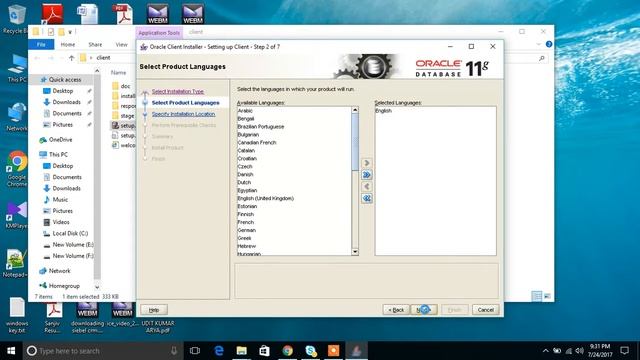Open Application Tools tab in Explorer
640x360 pixels.
[159, 33]
